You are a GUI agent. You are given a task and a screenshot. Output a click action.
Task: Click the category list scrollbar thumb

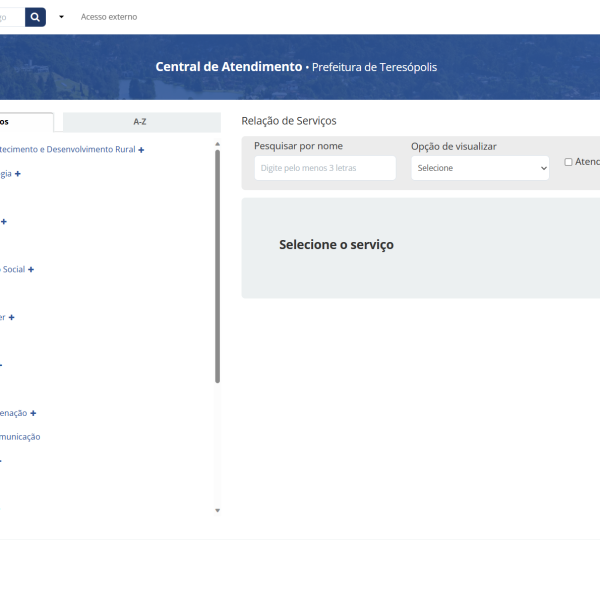click(217, 265)
